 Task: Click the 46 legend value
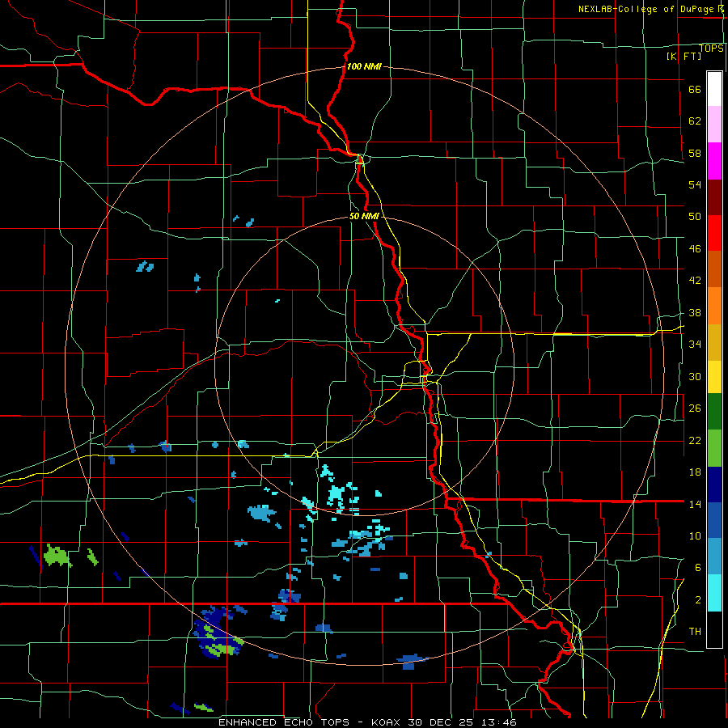pos(695,249)
